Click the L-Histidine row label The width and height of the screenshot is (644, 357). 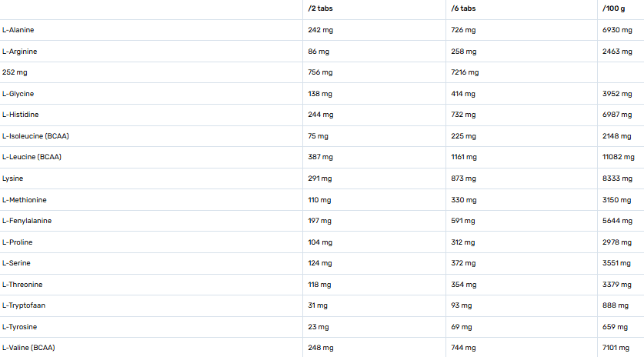[x=20, y=115]
